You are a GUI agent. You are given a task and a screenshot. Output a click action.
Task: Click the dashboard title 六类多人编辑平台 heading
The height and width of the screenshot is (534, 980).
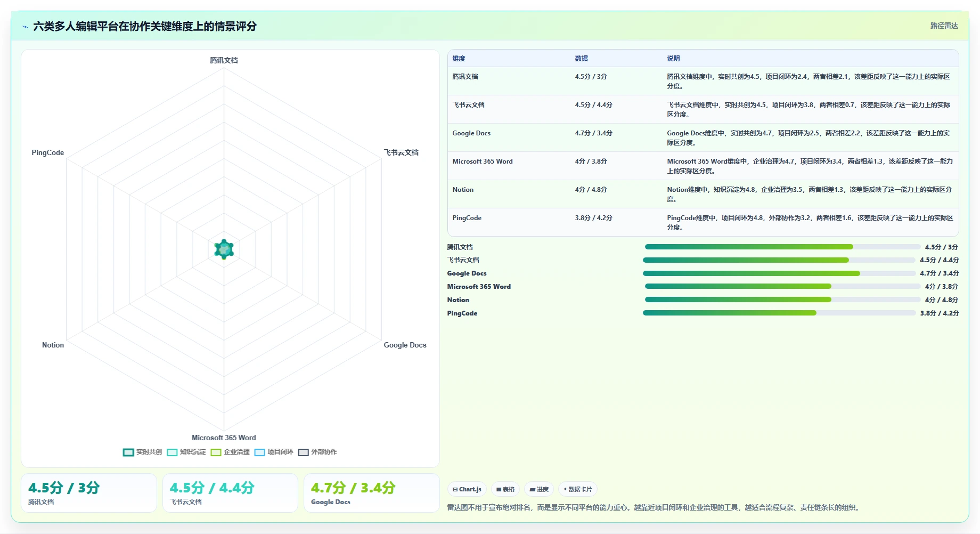coord(145,26)
